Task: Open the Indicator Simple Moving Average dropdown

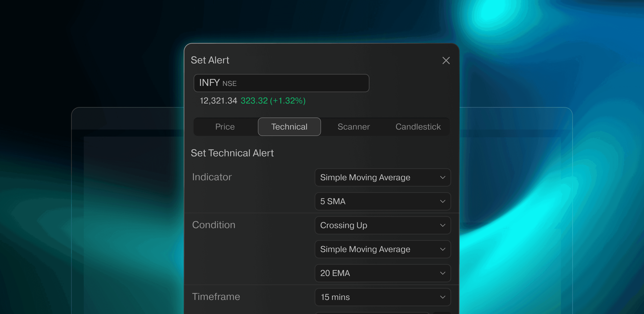Action: [383, 177]
